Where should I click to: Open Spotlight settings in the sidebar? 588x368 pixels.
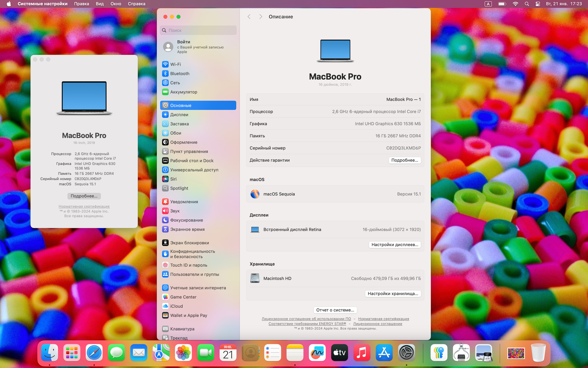click(179, 188)
